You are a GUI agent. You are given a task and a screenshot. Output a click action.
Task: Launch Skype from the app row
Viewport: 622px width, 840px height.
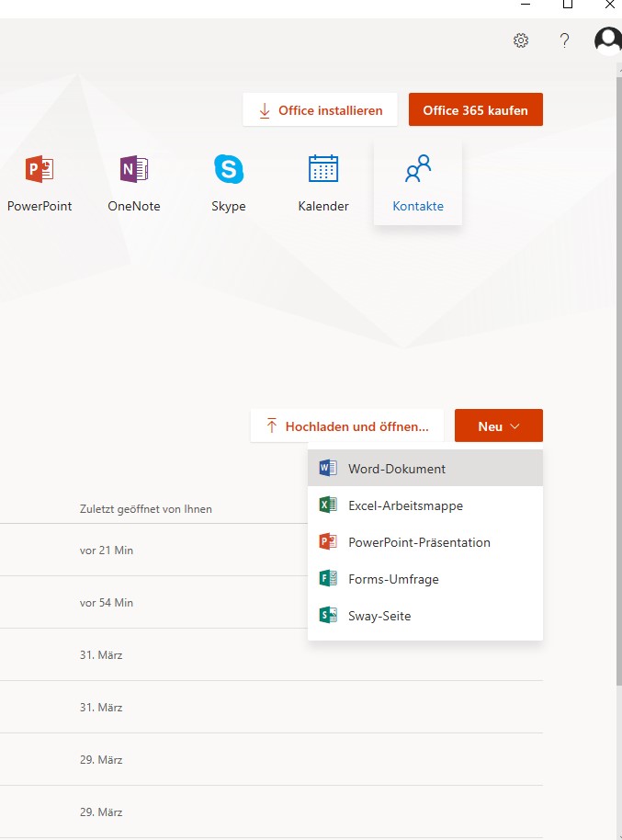pos(229,183)
